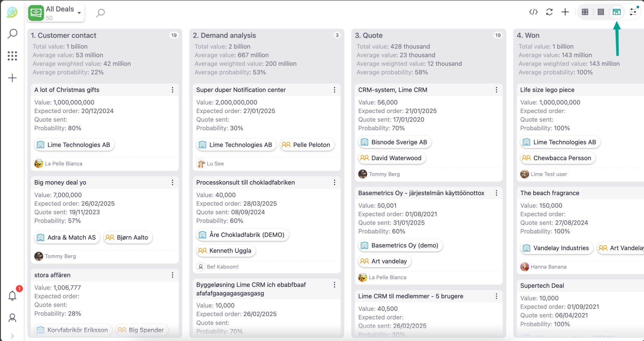Viewport: 644px width, 341px height.
Task: Click the plus icon in left sidebar
Action: (12, 78)
